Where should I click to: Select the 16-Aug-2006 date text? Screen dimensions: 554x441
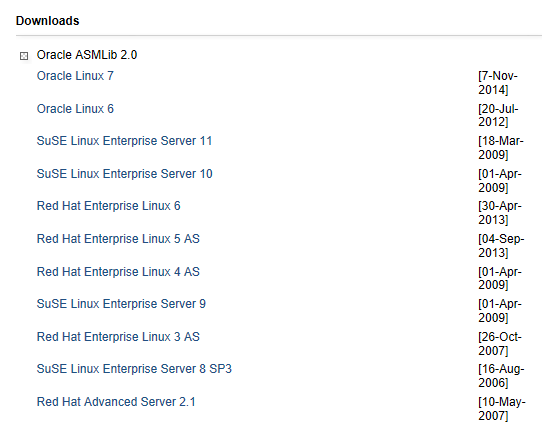point(501,376)
